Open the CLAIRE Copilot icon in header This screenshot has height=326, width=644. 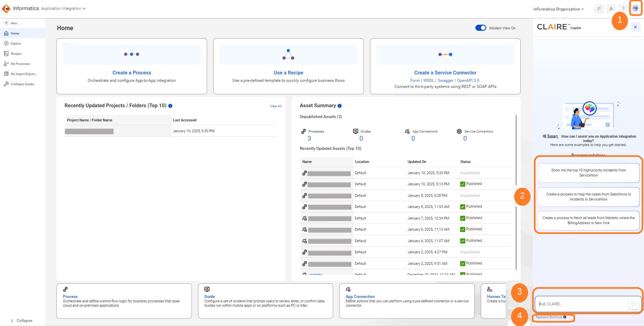pos(636,8)
